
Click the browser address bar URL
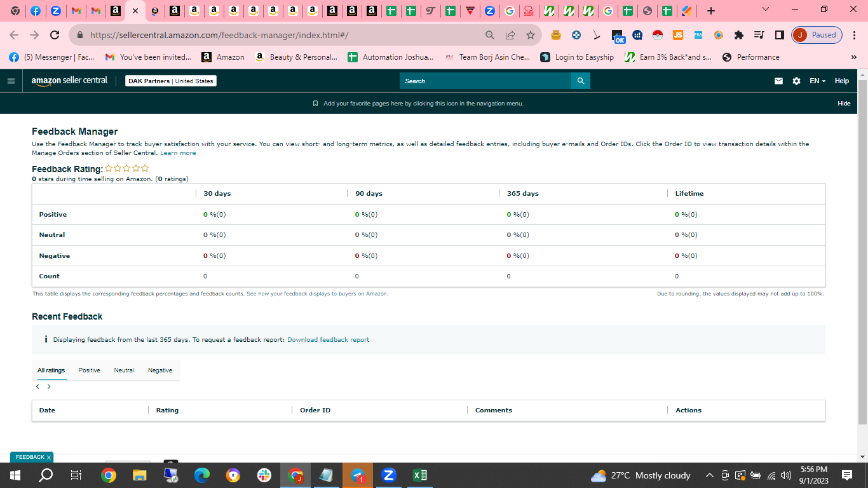[219, 35]
